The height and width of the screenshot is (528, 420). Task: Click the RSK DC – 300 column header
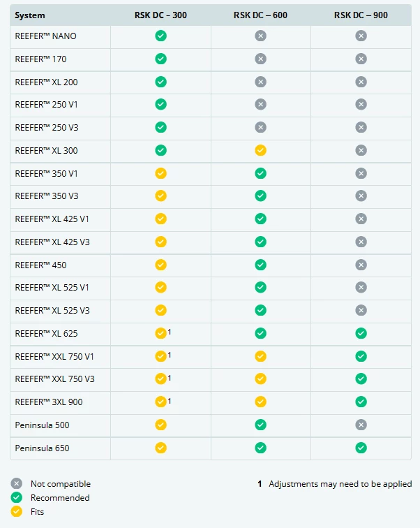pos(160,15)
